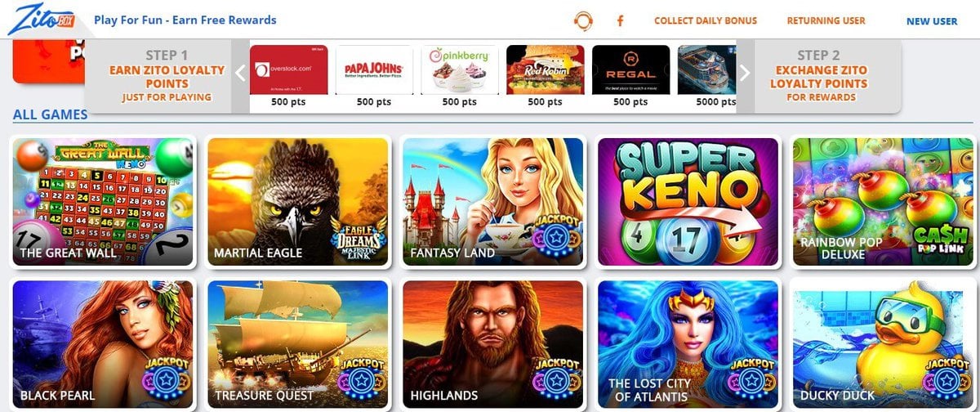Show next rewards with right arrow
Screen dimensions: 980x412
pyautogui.click(x=745, y=73)
